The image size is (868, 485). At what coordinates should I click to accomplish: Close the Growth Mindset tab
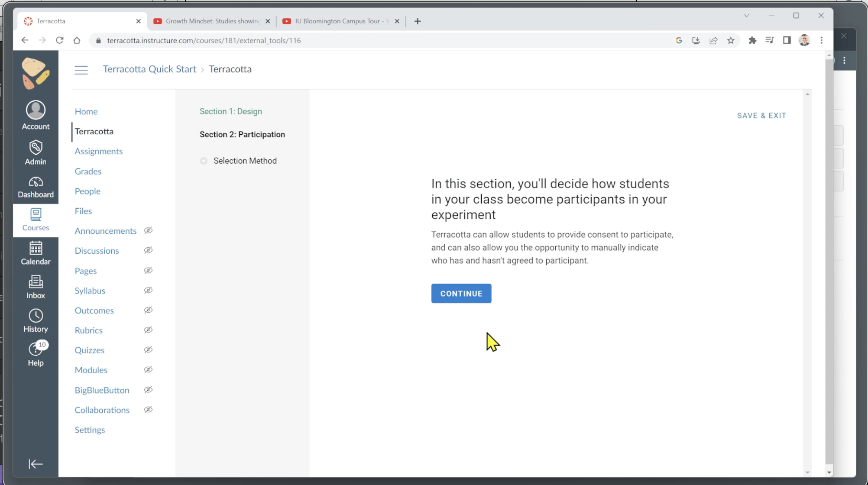click(268, 21)
